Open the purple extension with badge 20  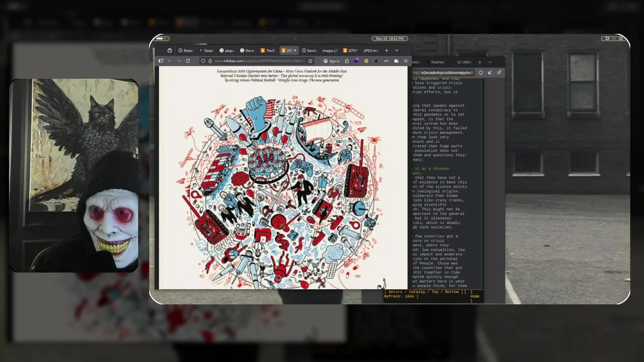[356, 60]
